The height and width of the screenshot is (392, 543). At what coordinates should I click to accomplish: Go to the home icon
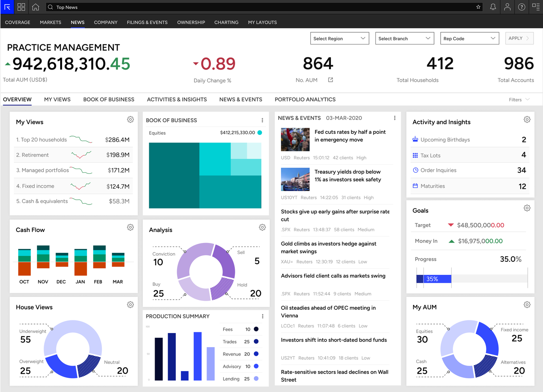point(35,7)
